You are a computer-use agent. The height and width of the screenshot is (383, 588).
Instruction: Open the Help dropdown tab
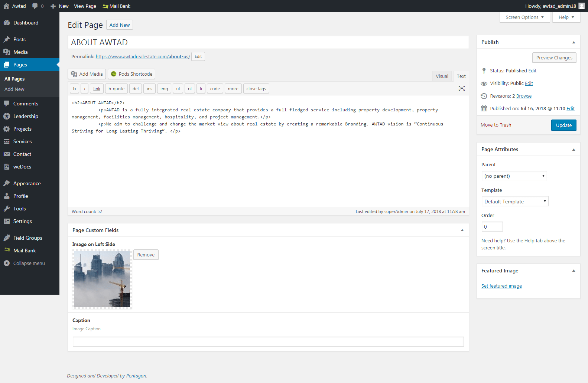(566, 17)
